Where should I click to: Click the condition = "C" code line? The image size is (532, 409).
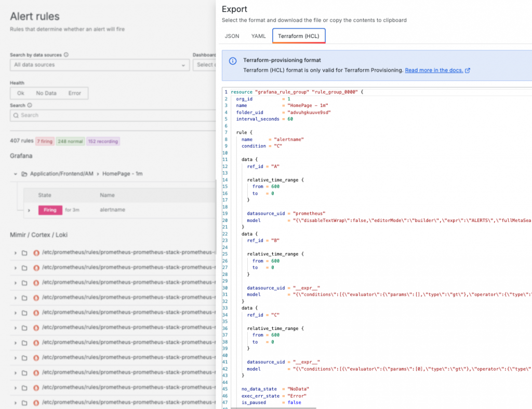[262, 146]
